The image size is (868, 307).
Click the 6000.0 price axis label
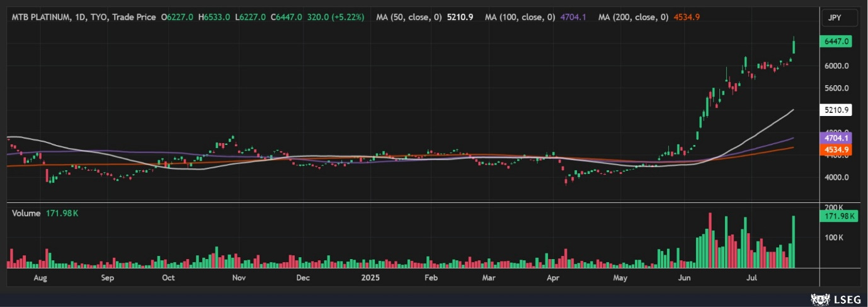[x=837, y=66]
